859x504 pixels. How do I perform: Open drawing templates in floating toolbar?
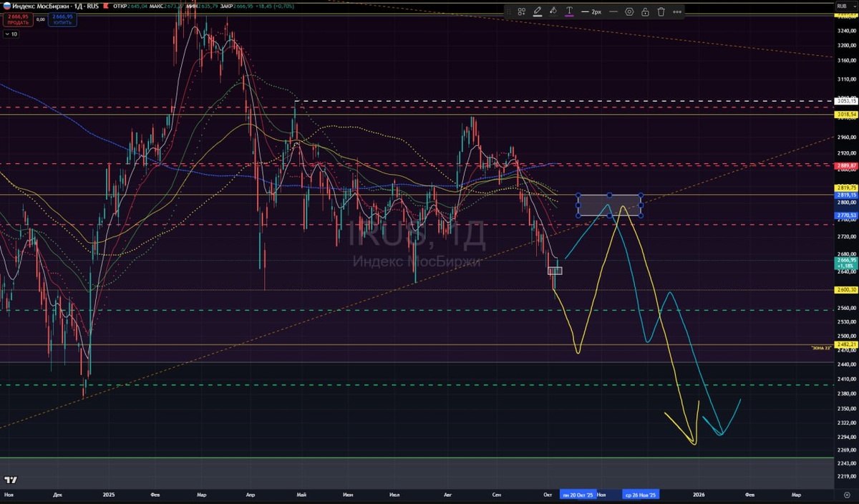521,11
